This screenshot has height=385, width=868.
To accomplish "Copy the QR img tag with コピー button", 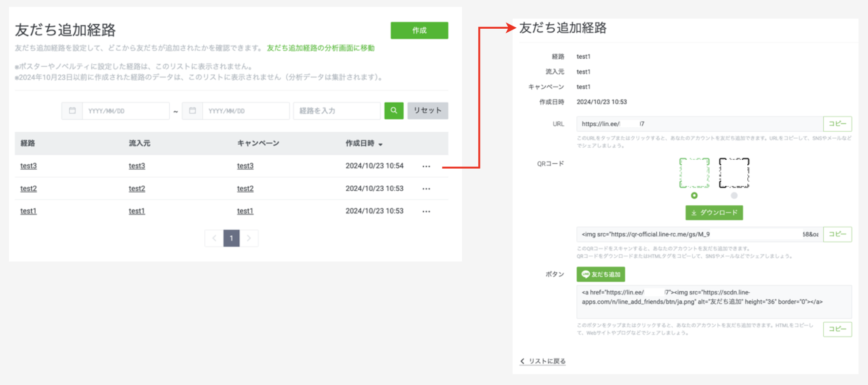I will [837, 234].
